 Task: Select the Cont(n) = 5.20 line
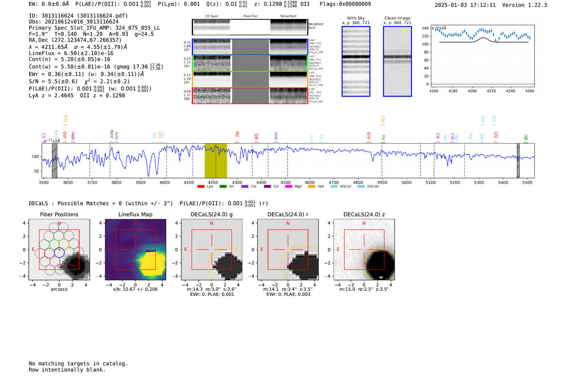point(70,59)
